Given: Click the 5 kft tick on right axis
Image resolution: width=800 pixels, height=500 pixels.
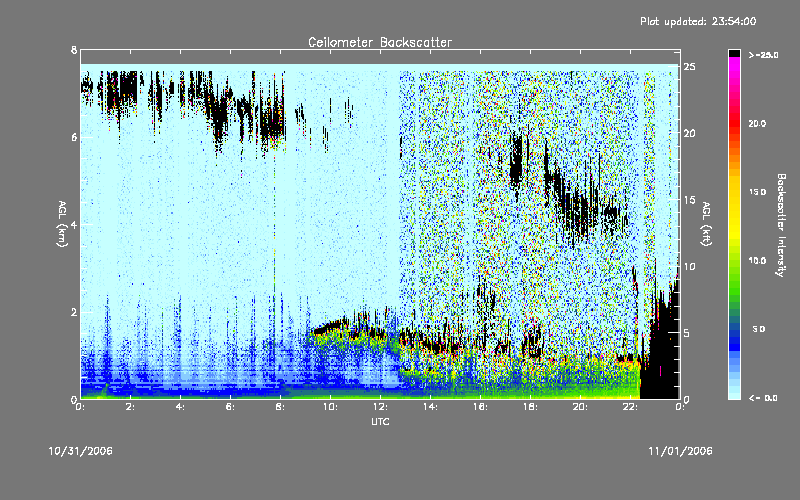Looking at the screenshot, I should click(x=687, y=333).
